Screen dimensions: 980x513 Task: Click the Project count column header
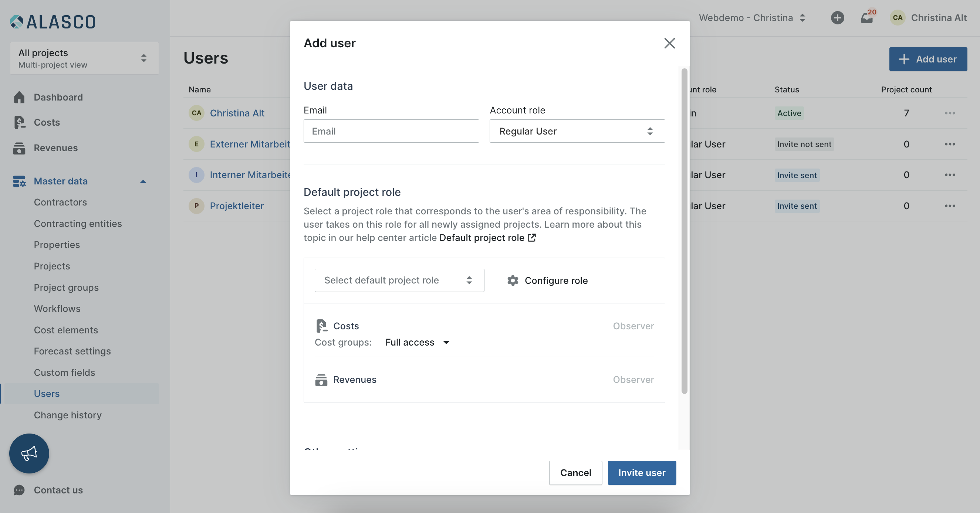coord(906,90)
